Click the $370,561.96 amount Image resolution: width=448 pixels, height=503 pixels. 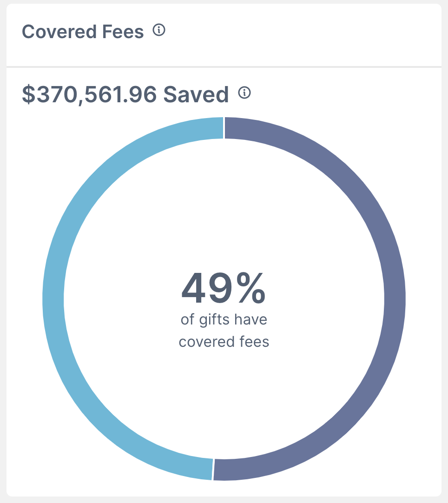point(89,95)
